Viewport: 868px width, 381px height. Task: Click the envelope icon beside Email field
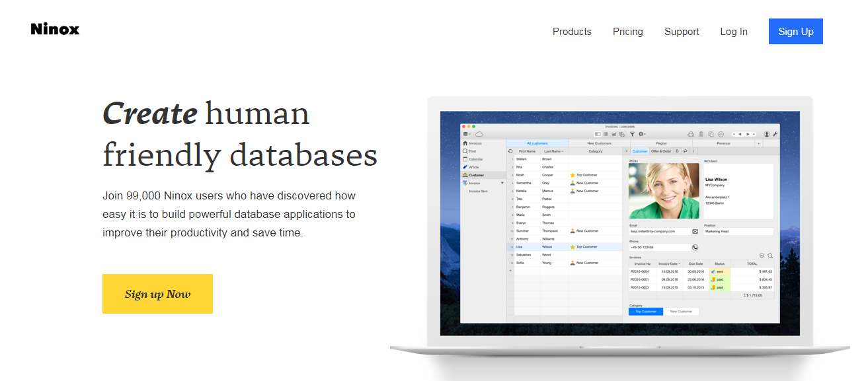(695, 232)
